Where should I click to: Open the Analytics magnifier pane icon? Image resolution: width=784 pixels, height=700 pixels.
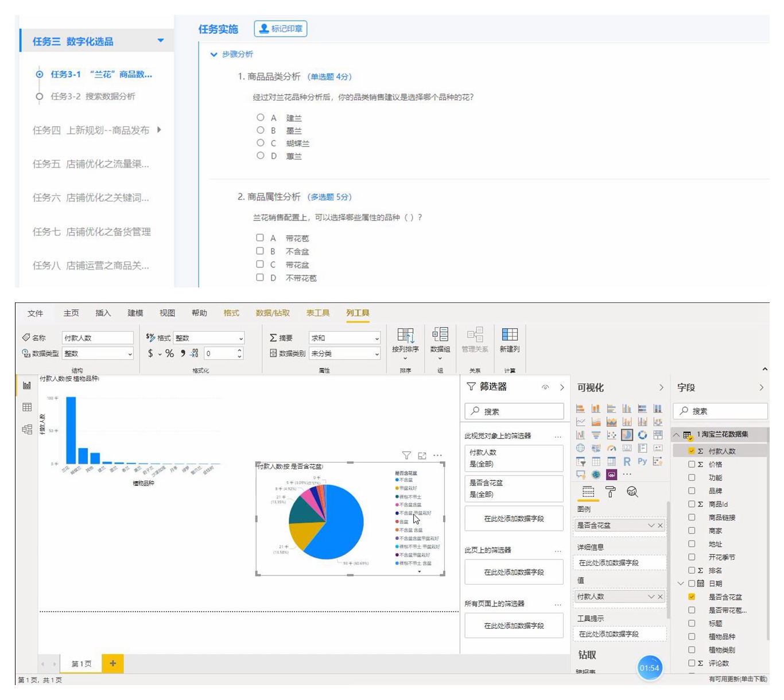click(632, 492)
